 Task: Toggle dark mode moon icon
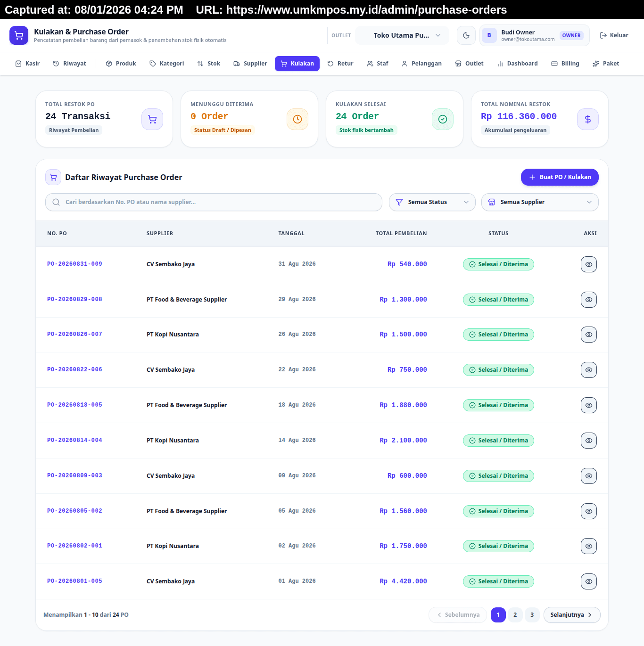(466, 35)
